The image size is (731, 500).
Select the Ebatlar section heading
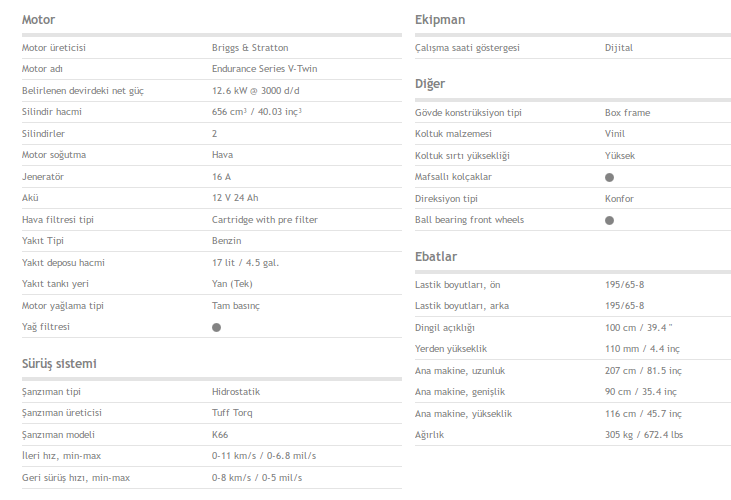click(436, 257)
